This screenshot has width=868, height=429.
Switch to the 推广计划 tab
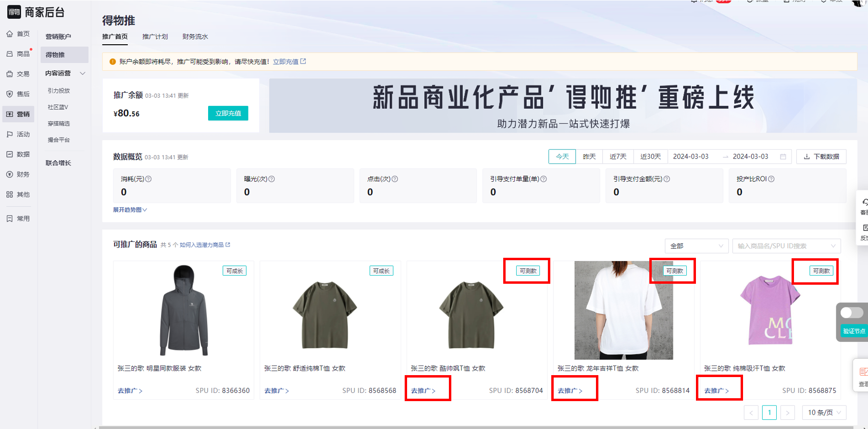155,37
